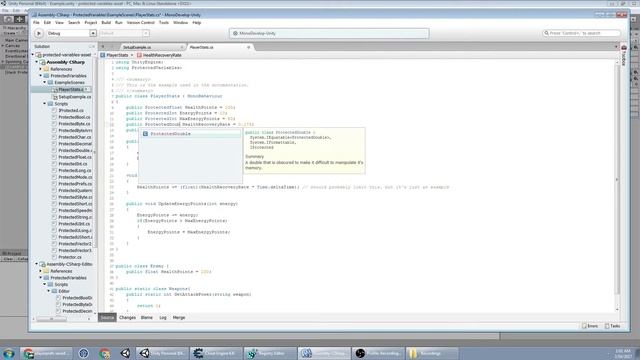Click the pinned Unity icon in taskbar

(125, 353)
